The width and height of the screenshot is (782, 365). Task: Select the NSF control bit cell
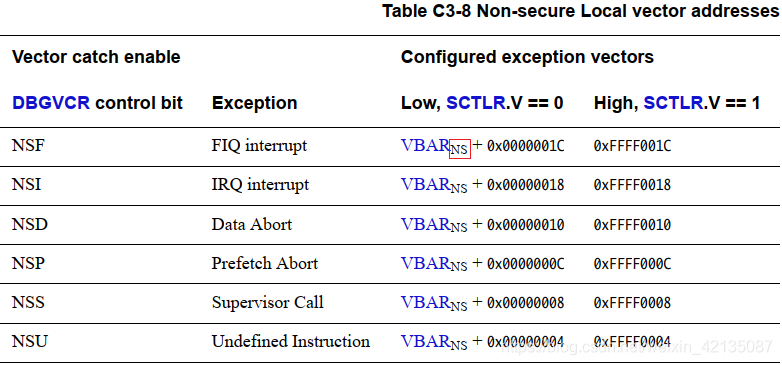point(27,146)
